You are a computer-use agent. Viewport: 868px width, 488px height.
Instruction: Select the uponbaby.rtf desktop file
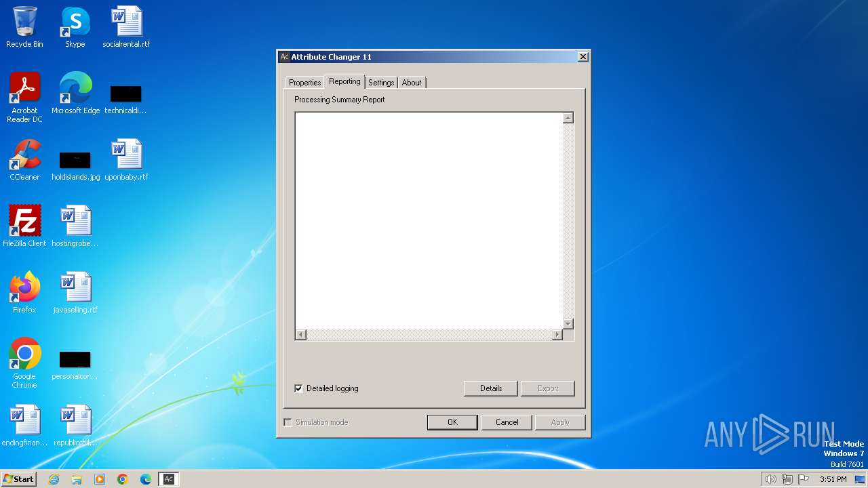(126, 160)
